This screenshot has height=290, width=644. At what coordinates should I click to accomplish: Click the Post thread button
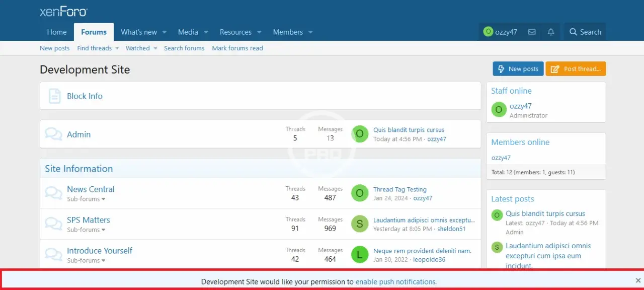pos(576,69)
